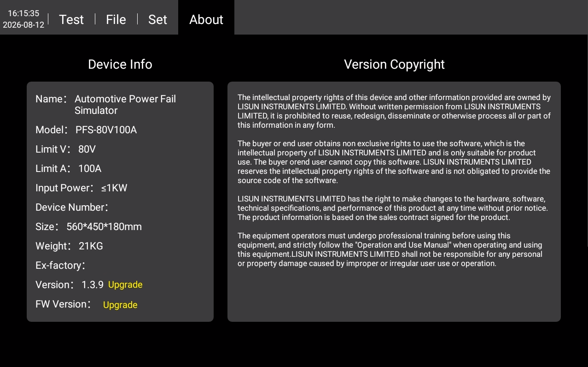Click the paragraph starting 'The equipment operators must'
Screen dimensions: 588x367
coord(390,249)
